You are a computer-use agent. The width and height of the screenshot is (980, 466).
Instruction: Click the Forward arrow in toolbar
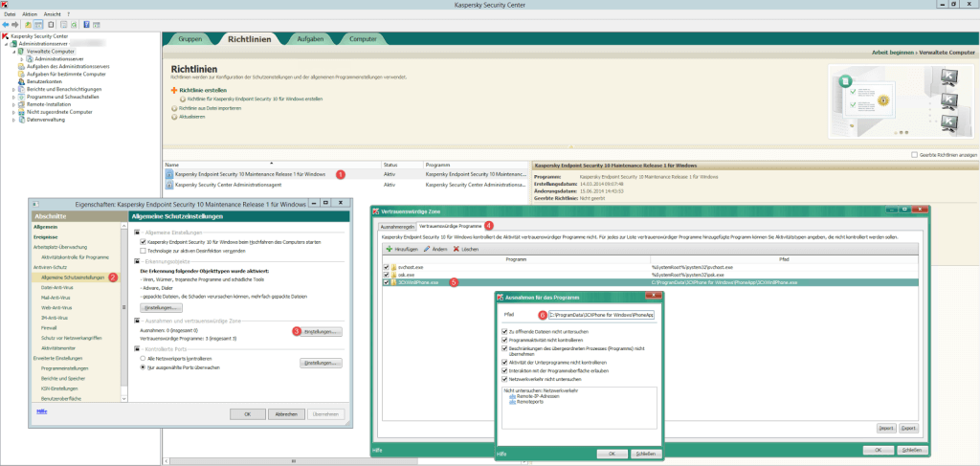pos(15,24)
